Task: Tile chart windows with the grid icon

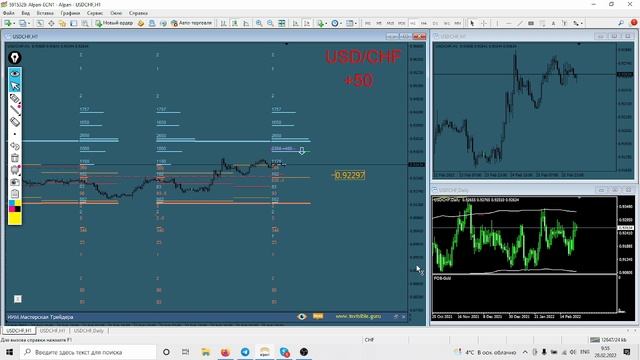Action: pyautogui.click(x=282, y=23)
